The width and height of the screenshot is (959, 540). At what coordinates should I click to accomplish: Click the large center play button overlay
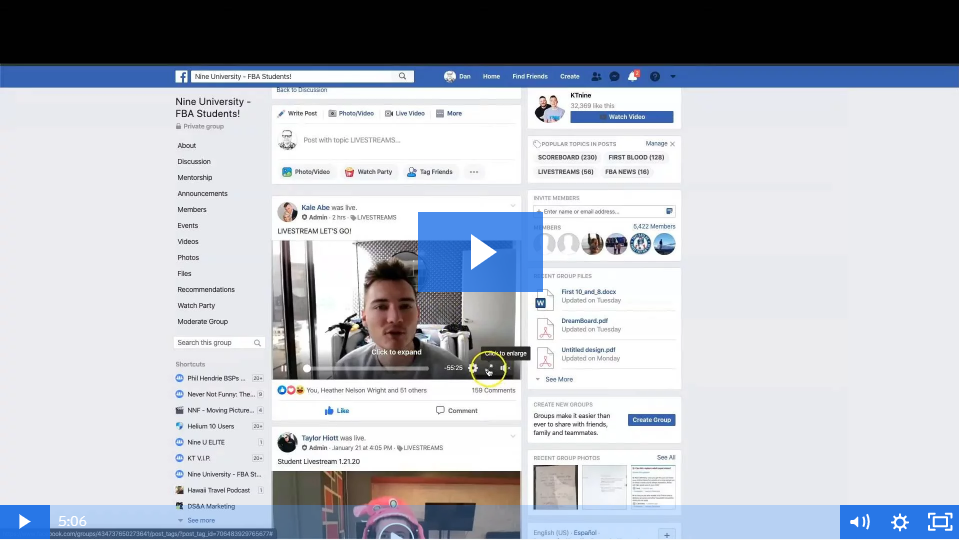[x=481, y=252]
